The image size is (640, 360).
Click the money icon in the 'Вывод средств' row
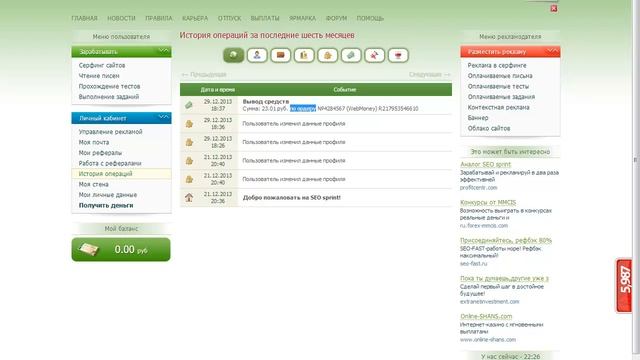tap(189, 105)
